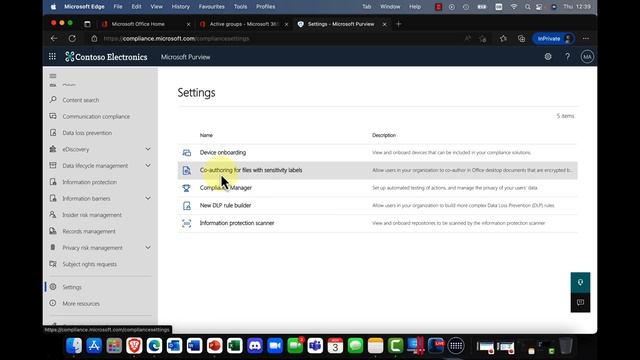Screen dimensions: 640x360
Task: Open More resources in sidebar
Action: [x=81, y=303]
